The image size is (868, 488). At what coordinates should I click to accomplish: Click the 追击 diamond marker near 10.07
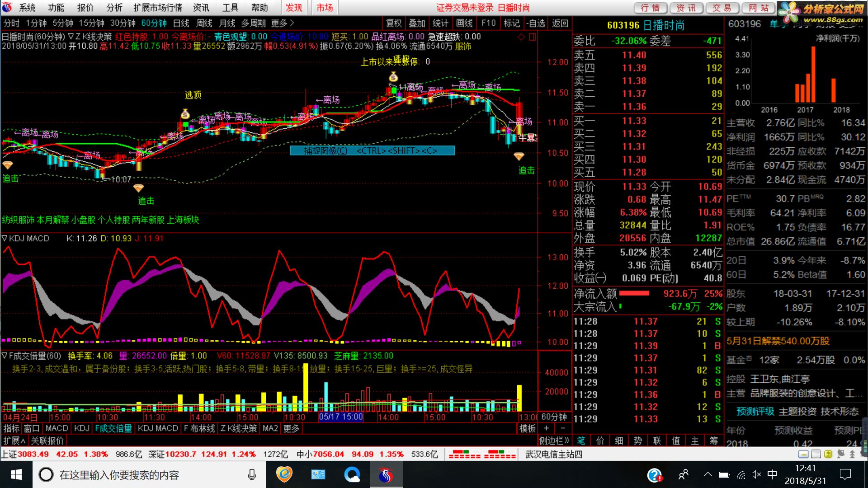138,188
